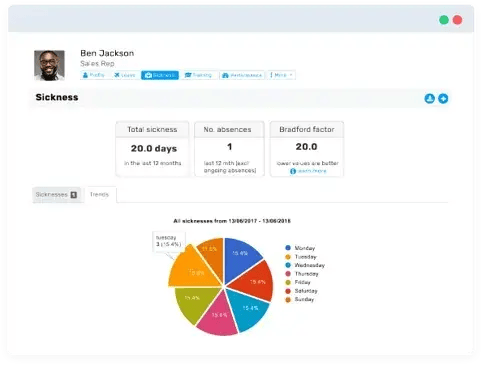Click the green window control dot
This screenshot has width=482, height=365.
click(x=444, y=20)
